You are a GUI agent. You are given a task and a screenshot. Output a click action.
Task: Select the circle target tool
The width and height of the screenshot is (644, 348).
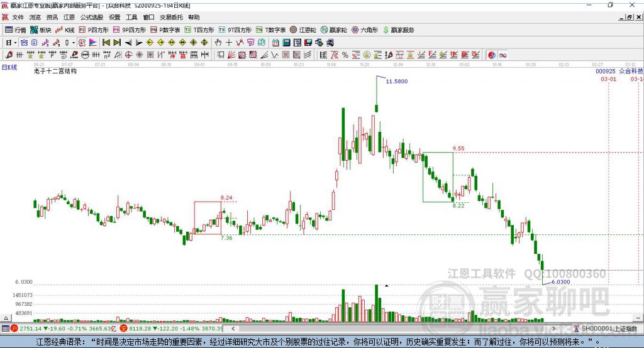point(128,55)
